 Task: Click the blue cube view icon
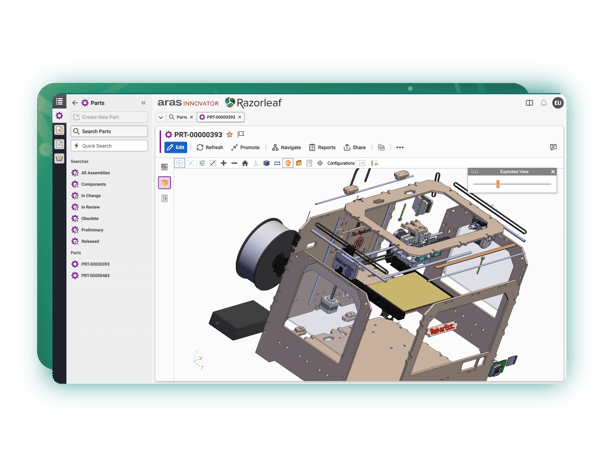point(266,163)
